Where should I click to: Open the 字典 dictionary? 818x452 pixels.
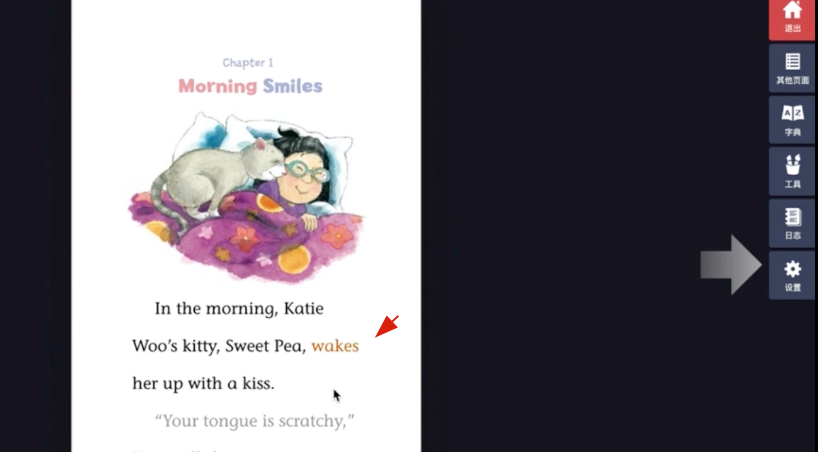(792, 120)
